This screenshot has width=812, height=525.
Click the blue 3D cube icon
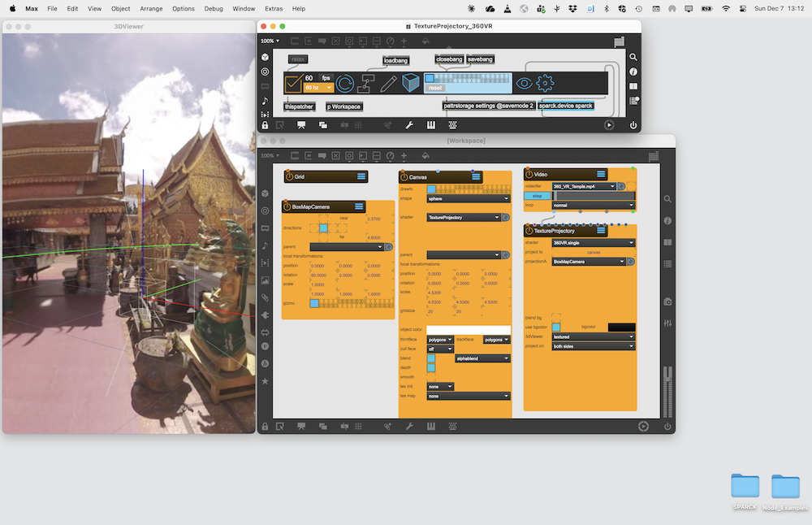pos(411,83)
